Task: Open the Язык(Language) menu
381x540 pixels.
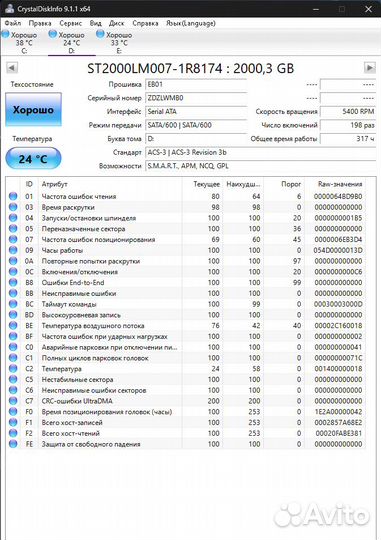Action: 190,23
